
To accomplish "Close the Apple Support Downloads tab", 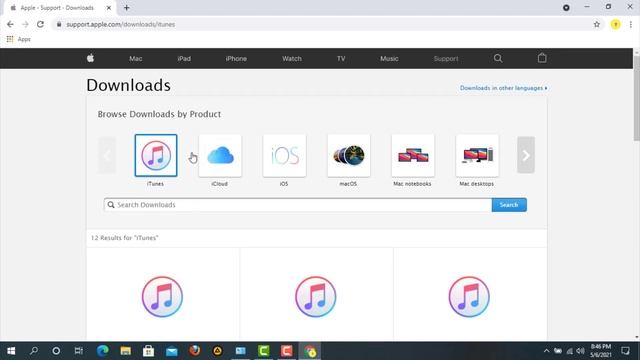I will [109, 8].
